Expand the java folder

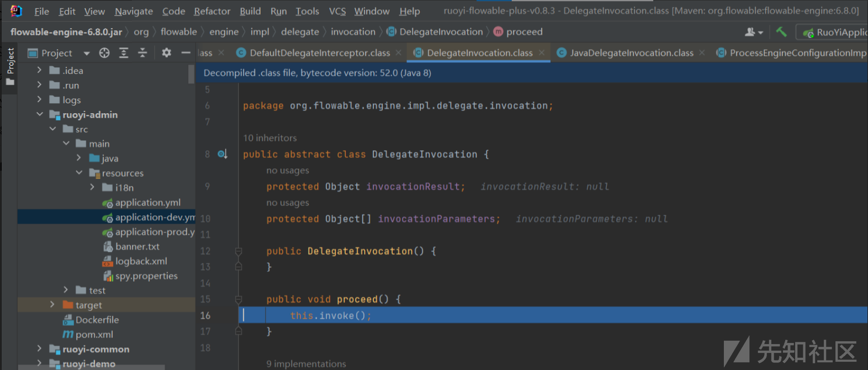coord(79,158)
